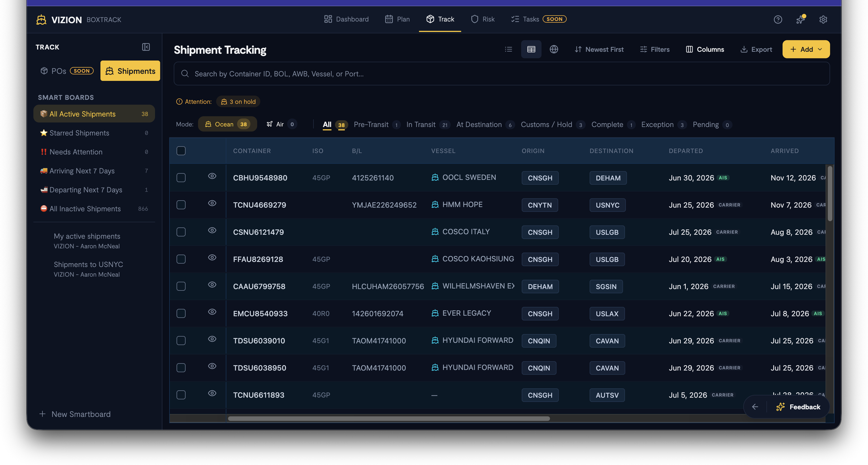Open the Dashboard tab
868x465 pixels.
point(347,19)
